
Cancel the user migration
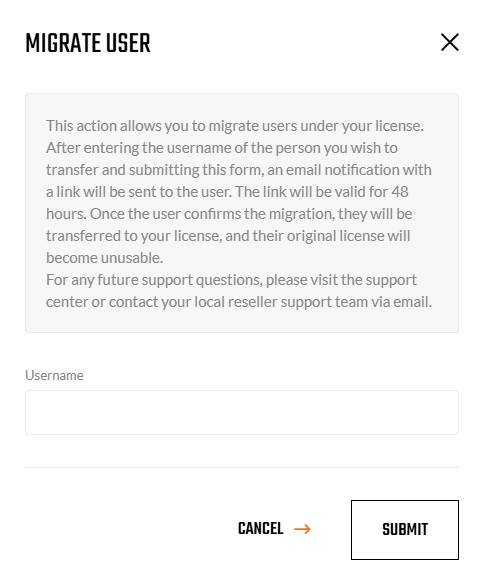tap(260, 529)
